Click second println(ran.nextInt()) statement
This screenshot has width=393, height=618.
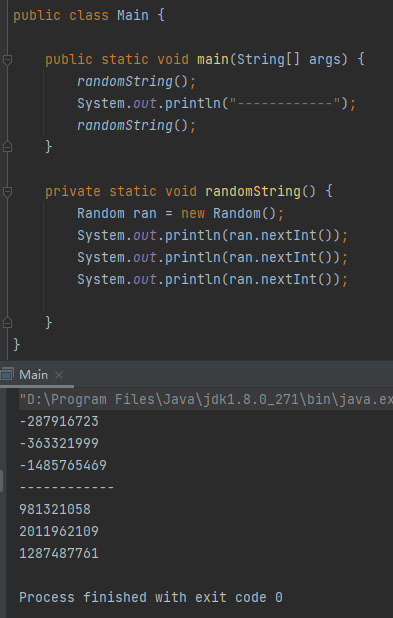coord(212,258)
